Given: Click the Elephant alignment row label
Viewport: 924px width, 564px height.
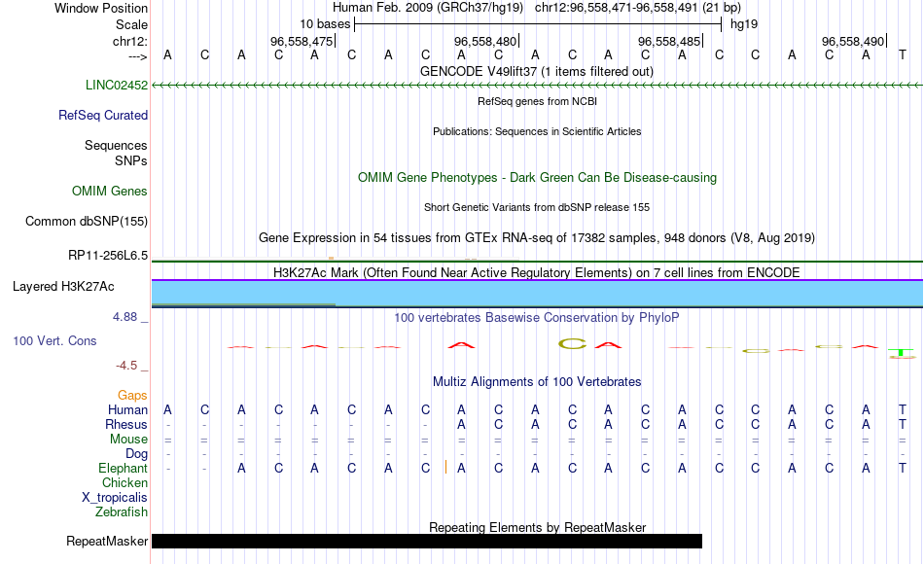Looking at the screenshot, I should point(123,468).
